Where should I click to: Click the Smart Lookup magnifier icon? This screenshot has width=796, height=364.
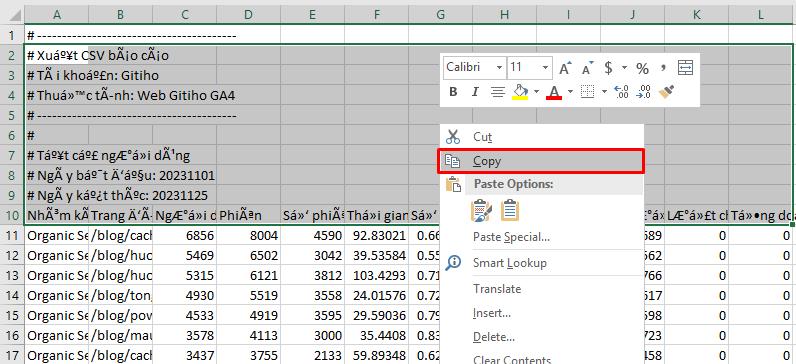tap(453, 262)
